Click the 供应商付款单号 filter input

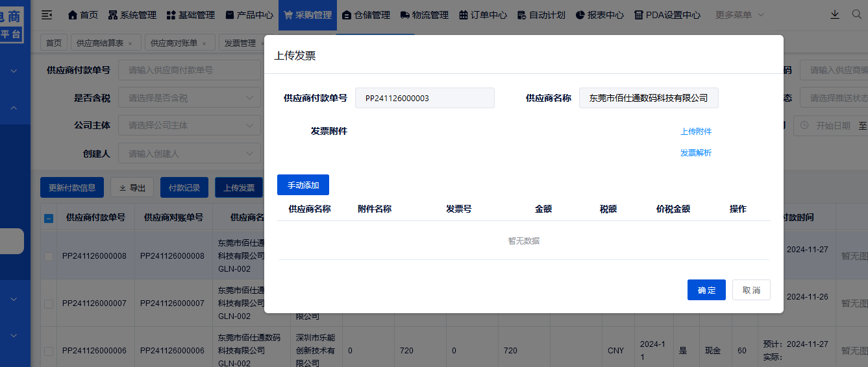pos(190,70)
